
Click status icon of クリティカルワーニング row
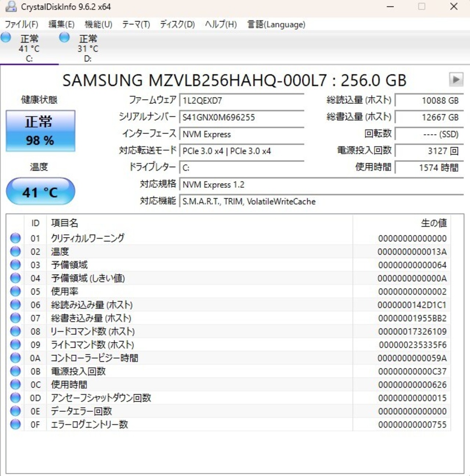tap(15, 238)
